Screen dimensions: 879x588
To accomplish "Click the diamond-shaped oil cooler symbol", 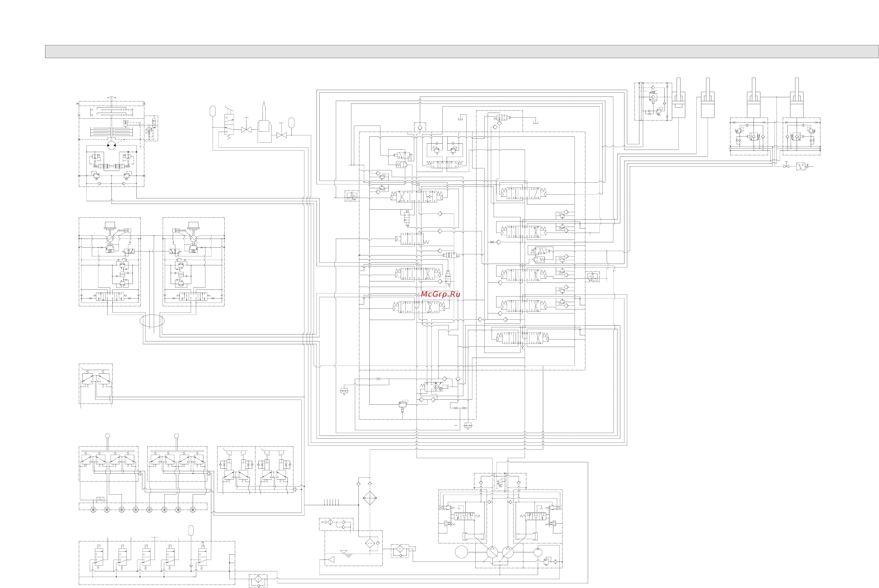I will coord(370,498).
